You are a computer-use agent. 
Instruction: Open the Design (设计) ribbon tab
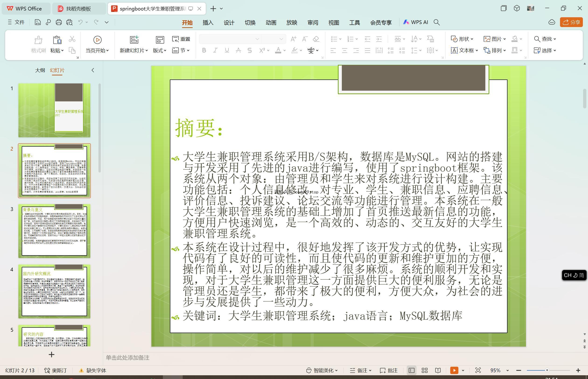(x=229, y=23)
